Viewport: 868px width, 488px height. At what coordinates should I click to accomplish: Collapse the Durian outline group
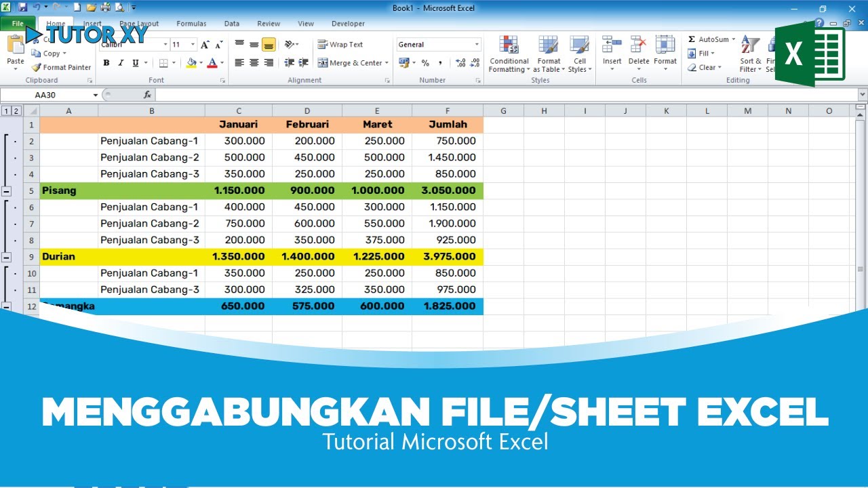click(6, 258)
